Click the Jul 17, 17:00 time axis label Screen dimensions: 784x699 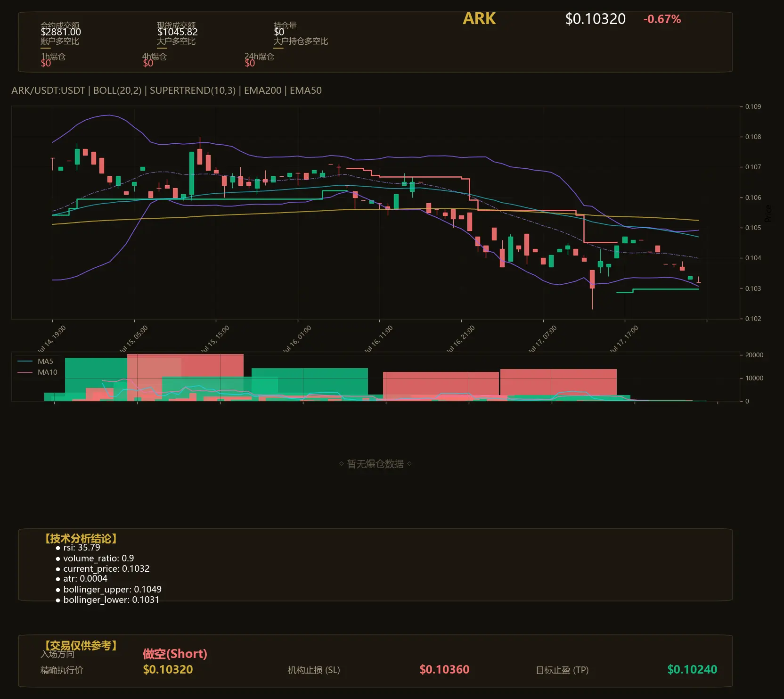click(624, 338)
